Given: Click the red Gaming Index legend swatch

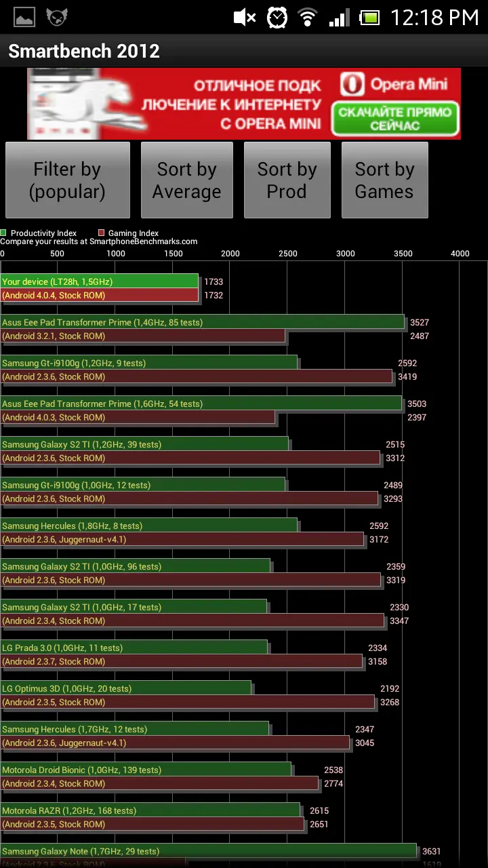Looking at the screenshot, I should pyautogui.click(x=102, y=233).
